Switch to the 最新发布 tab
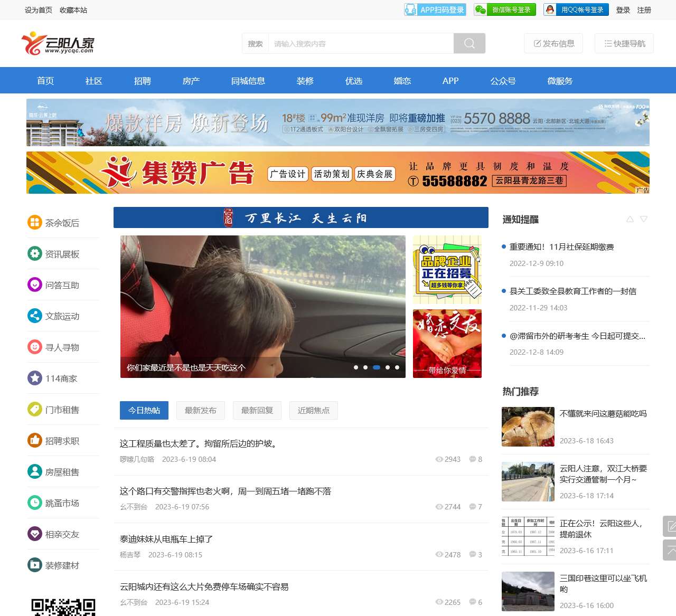Viewport: 676px width, 616px height. [x=200, y=410]
